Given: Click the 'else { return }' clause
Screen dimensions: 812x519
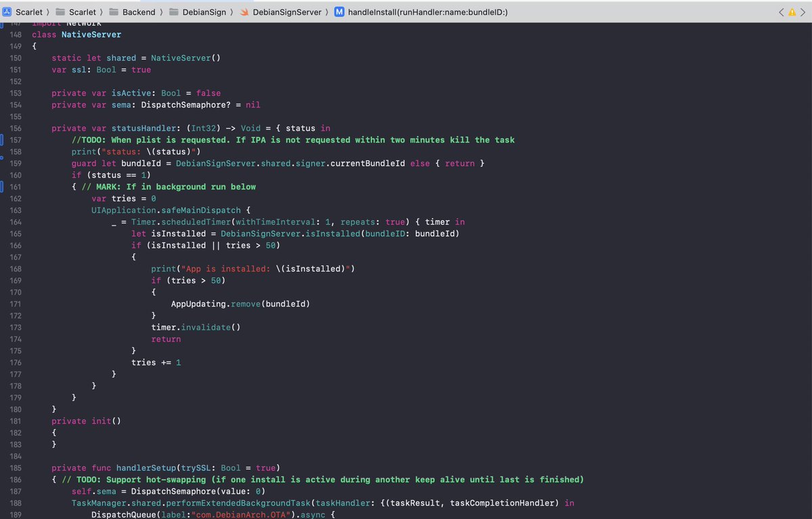Looking at the screenshot, I should point(448,164).
